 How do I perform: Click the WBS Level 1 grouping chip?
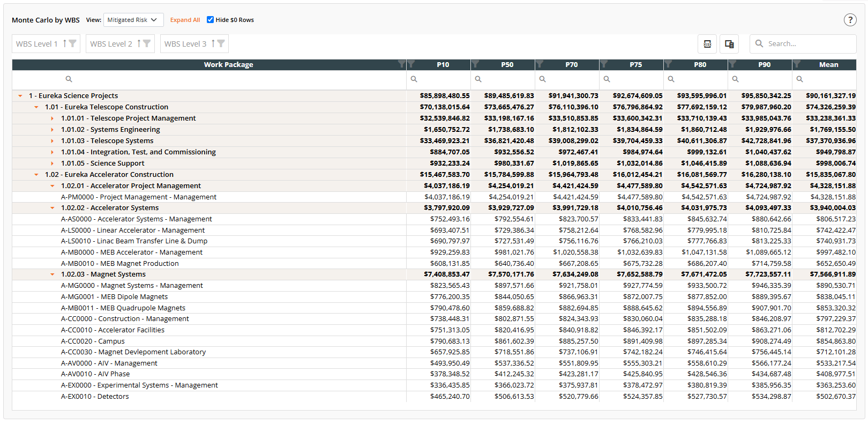click(46, 44)
